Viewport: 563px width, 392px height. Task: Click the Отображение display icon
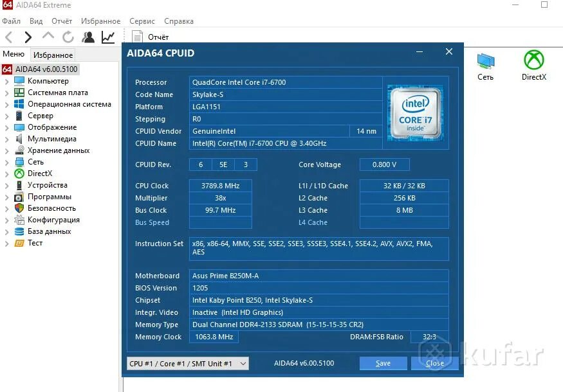pyautogui.click(x=19, y=127)
